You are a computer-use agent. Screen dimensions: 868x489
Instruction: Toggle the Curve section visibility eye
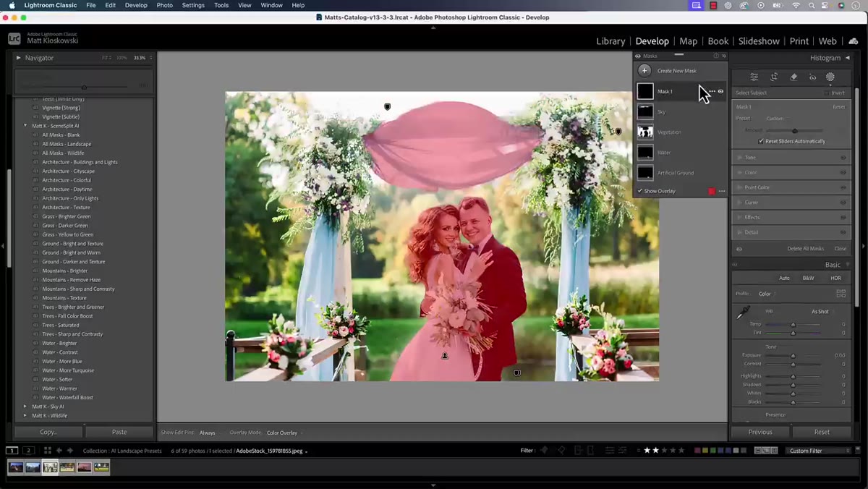pos(843,203)
